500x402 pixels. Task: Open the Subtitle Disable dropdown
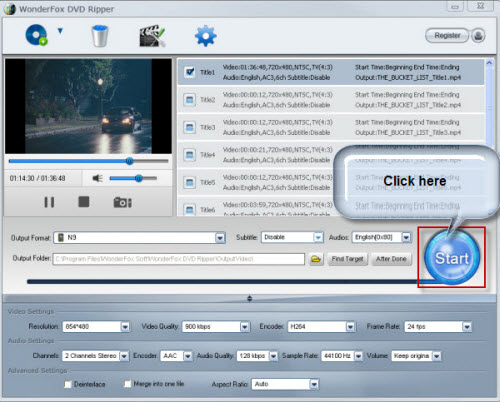[292, 237]
